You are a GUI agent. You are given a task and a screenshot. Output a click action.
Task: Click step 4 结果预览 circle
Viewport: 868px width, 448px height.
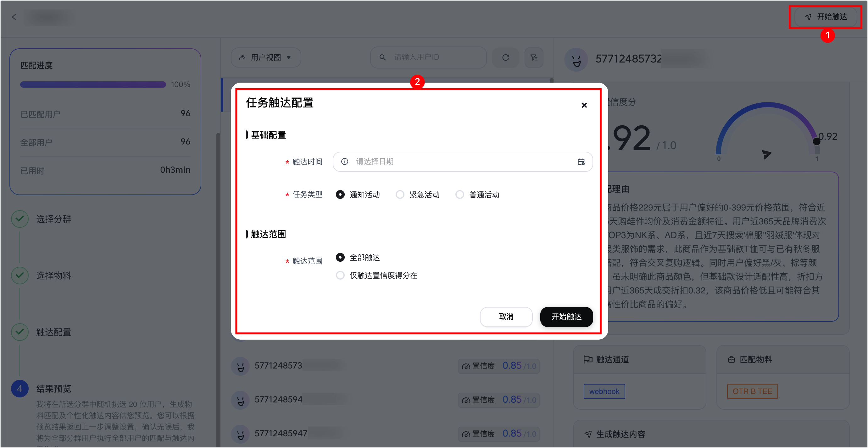20,389
